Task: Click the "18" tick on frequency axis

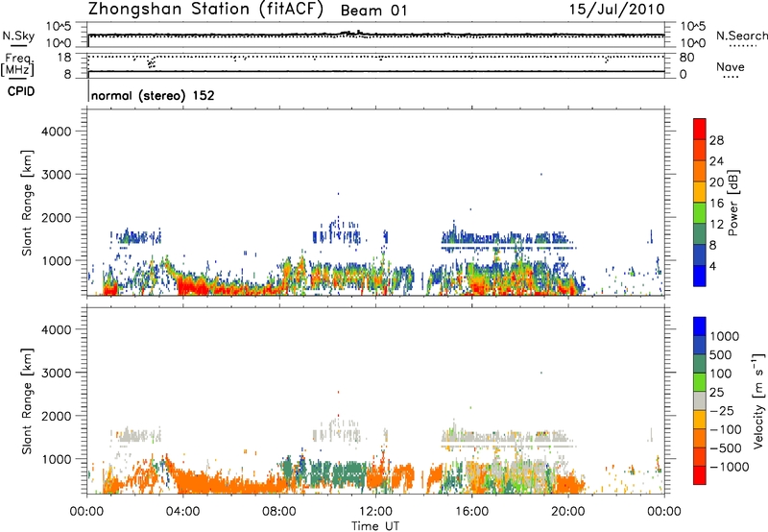Action: coord(64,57)
